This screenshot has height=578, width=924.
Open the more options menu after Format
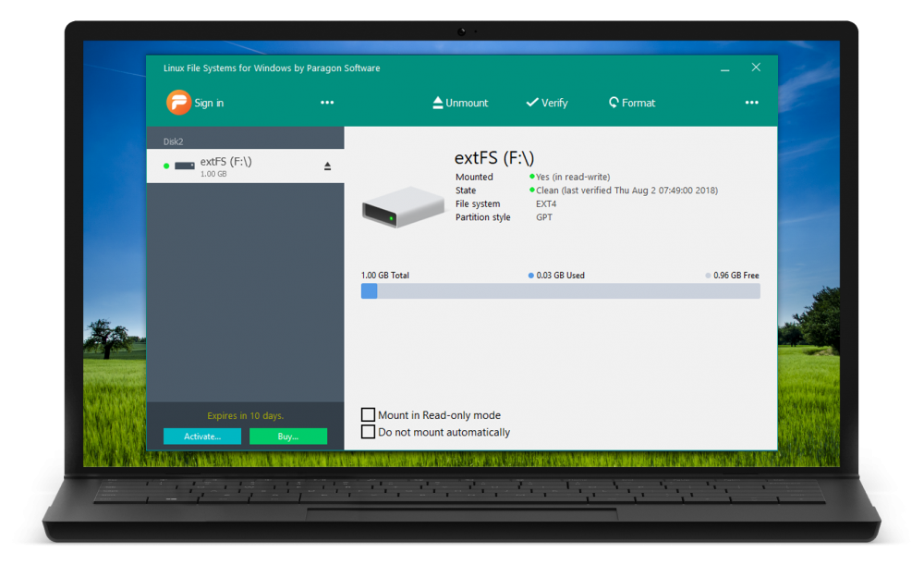(751, 103)
